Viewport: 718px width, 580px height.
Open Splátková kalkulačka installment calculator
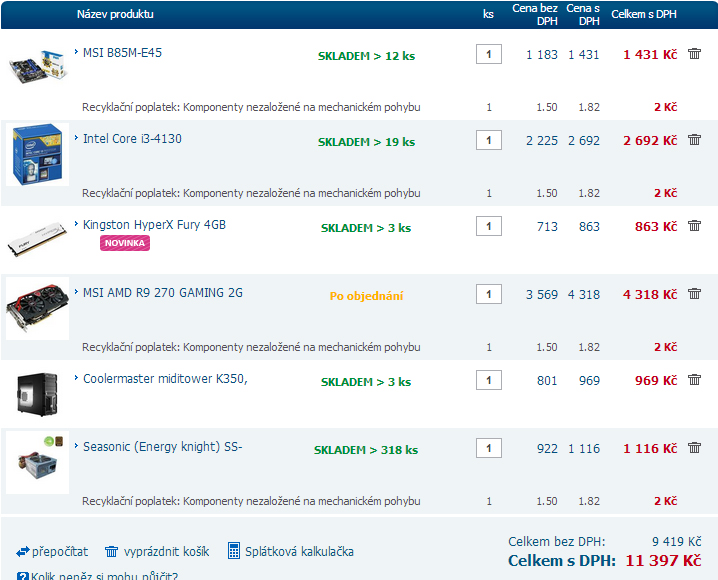pos(299,552)
